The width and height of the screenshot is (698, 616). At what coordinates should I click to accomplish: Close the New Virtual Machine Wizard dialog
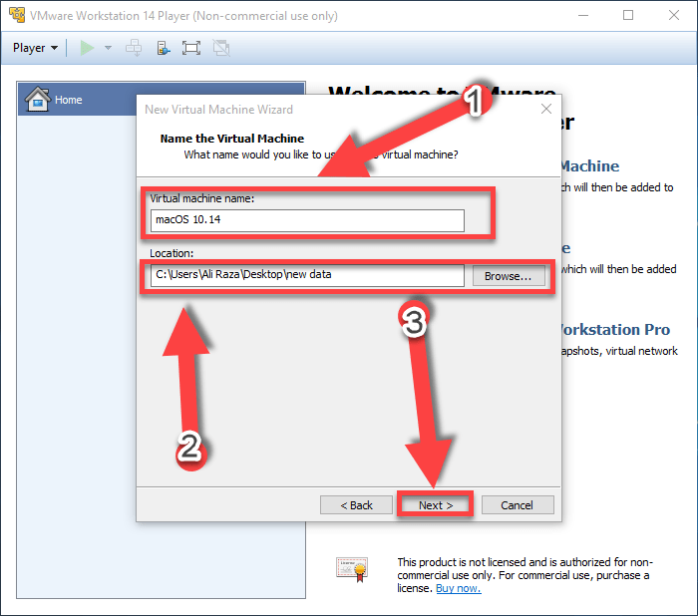(545, 109)
